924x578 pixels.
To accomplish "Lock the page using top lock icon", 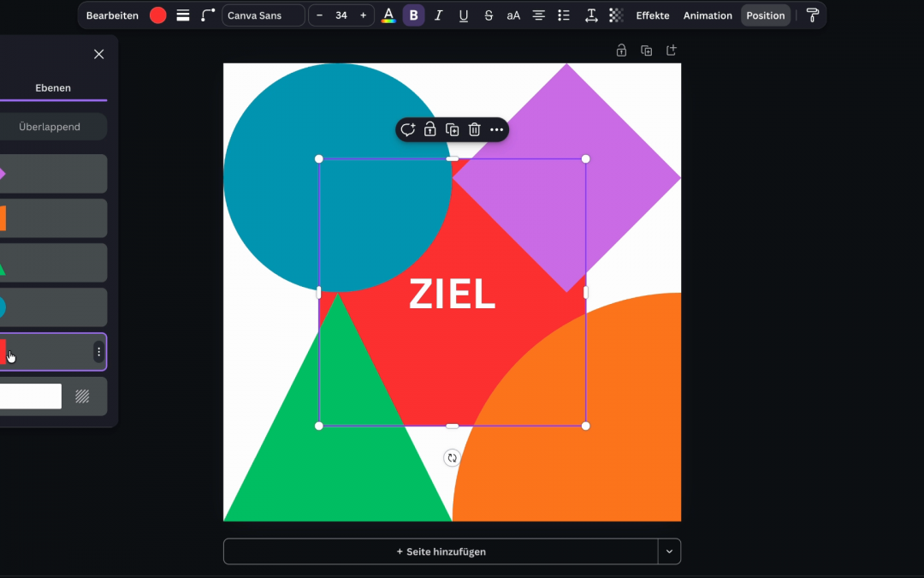I will point(621,51).
